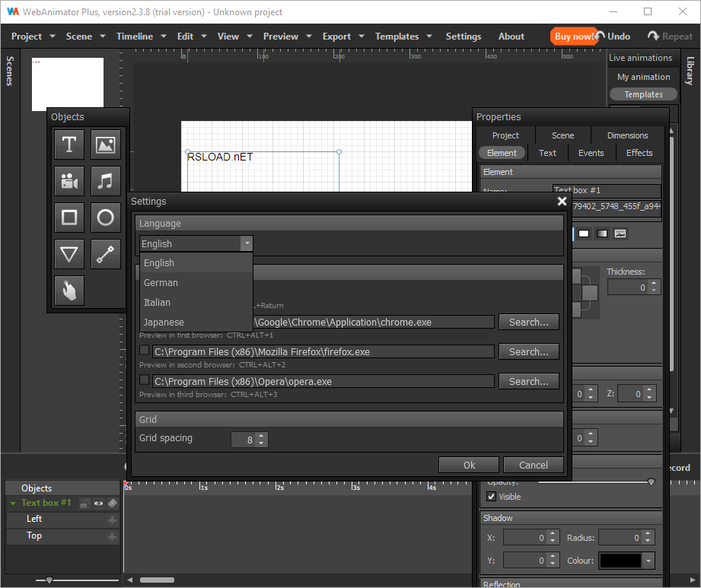Switch to the Effects properties tab
This screenshot has width=701, height=588.
click(x=639, y=153)
